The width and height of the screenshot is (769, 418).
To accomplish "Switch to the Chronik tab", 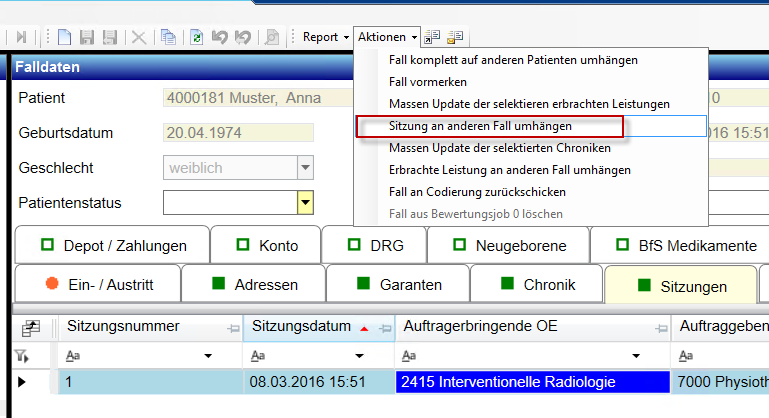I will 537,284.
